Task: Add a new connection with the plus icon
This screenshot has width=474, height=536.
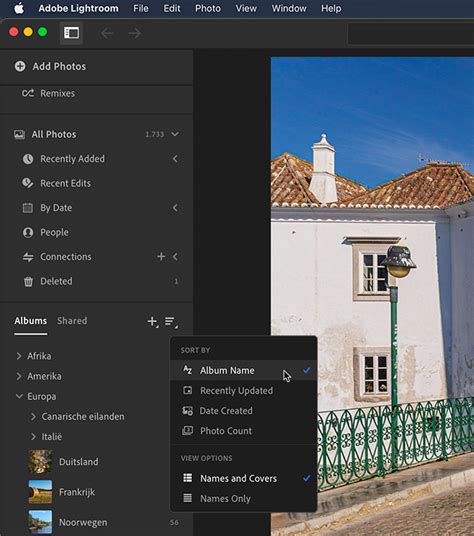Action: (x=161, y=256)
